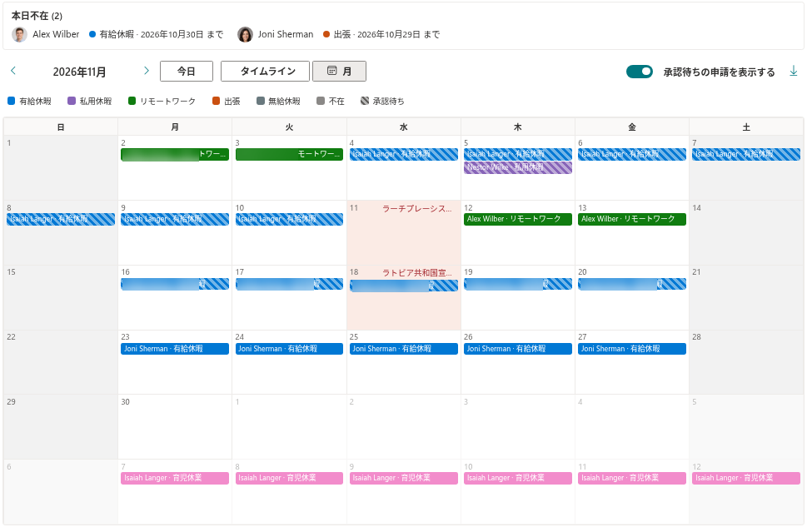This screenshot has height=527, width=812.
Task: Open Isaiah Langer 育児休業 event on December 9
Action: [x=404, y=479]
